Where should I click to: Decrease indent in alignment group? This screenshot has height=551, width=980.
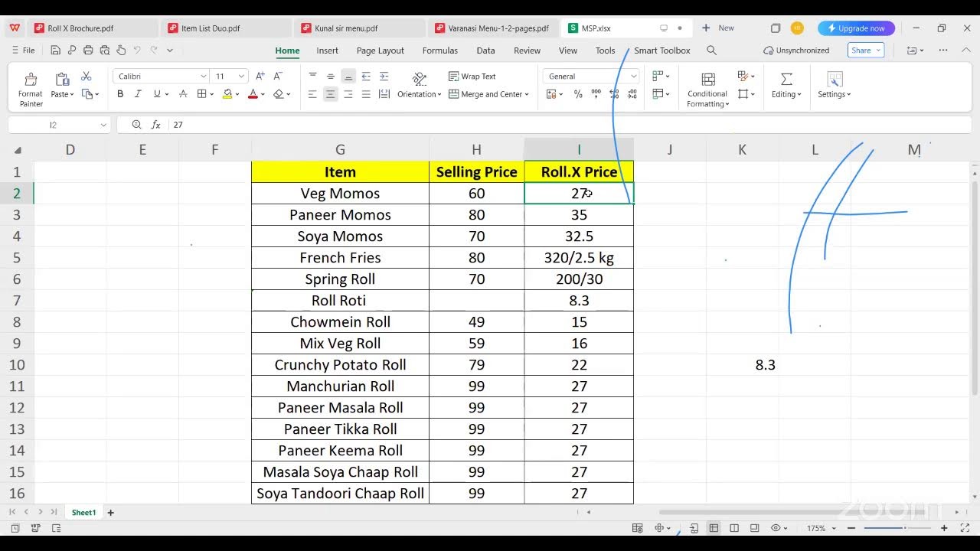pos(366,77)
